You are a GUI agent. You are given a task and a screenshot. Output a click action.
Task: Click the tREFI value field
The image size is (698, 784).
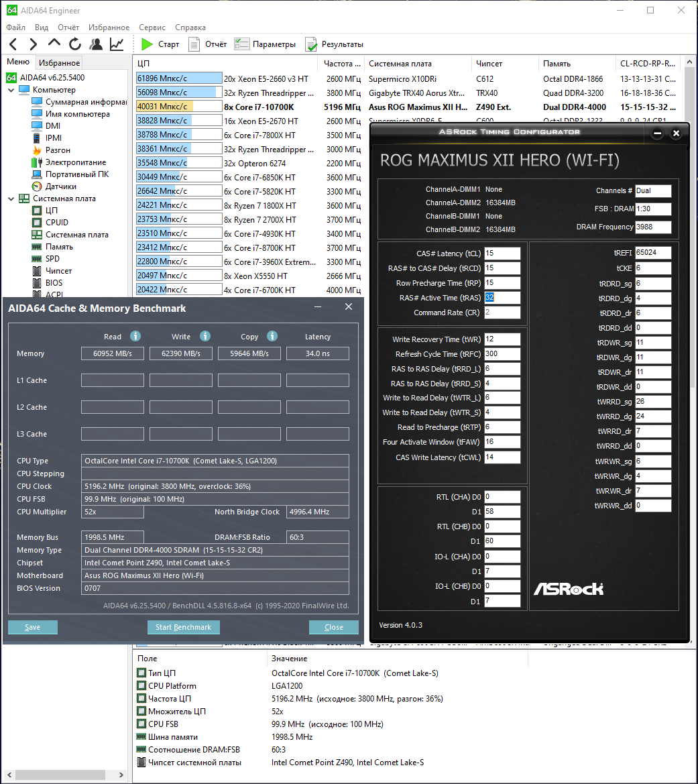[653, 253]
